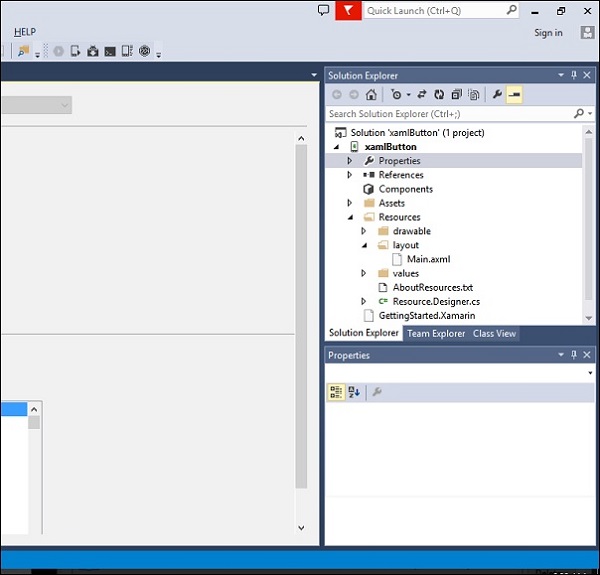
Task: Open the HELP menu
Action: 25,32
